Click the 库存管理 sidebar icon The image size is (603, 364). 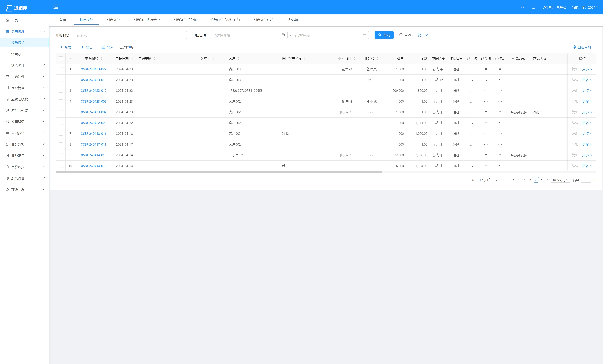click(x=7, y=88)
